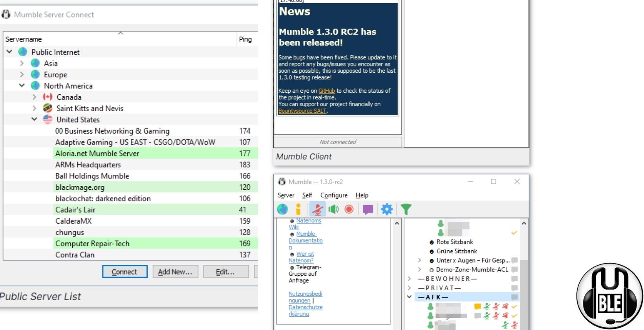This screenshot has height=330, width=644.
Task: Toggle the mute-self microphone icon
Action: [317, 209]
